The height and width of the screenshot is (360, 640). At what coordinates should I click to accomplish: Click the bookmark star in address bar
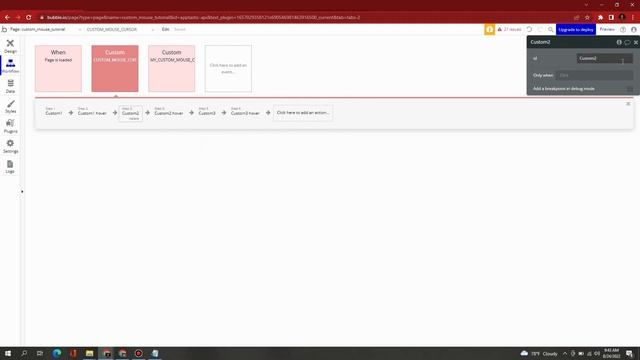(587, 17)
